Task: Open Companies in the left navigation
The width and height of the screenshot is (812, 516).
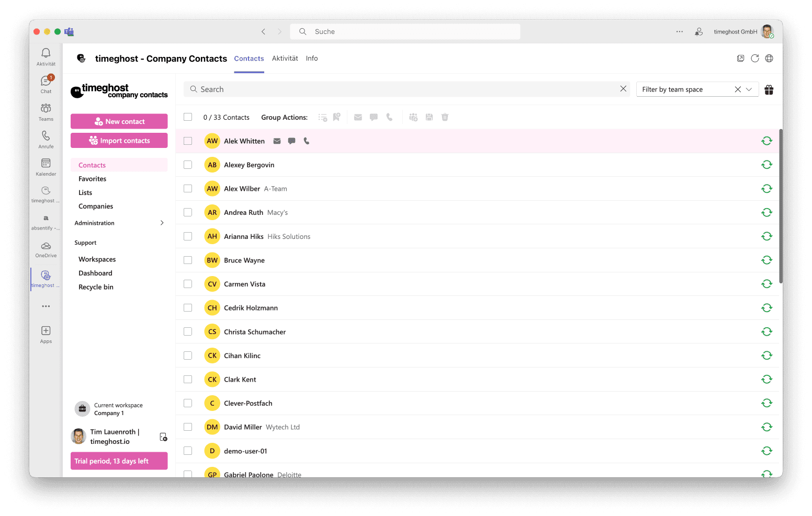Action: [x=96, y=207]
